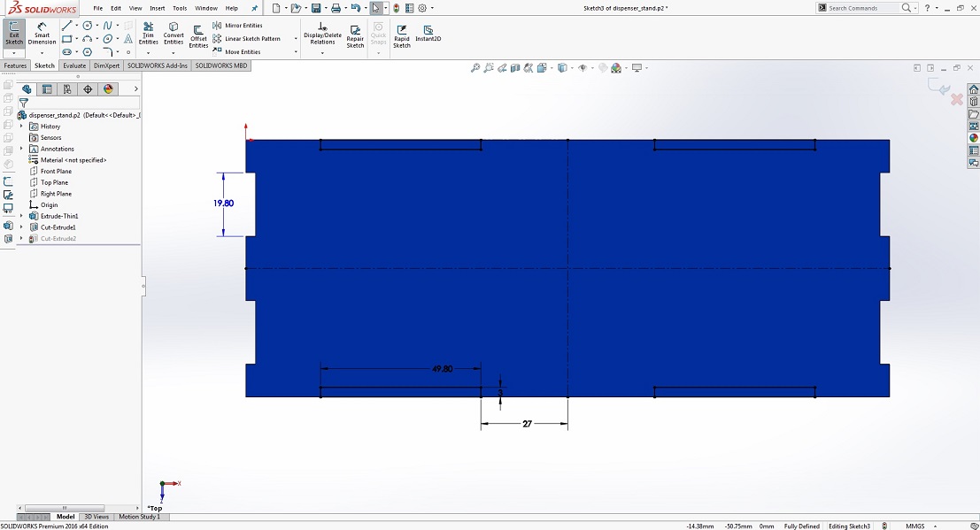Image resolution: width=980 pixels, height=530 pixels.
Task: Click Convert Entities tool
Action: 174,33
